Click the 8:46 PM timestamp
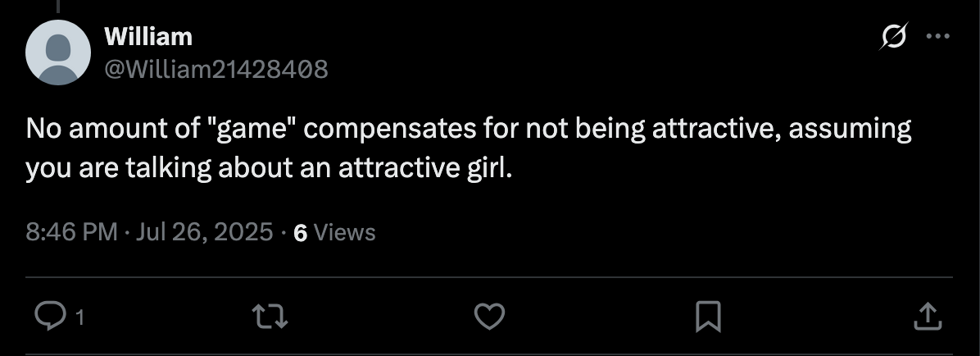980x356 pixels. pyautogui.click(x=72, y=232)
